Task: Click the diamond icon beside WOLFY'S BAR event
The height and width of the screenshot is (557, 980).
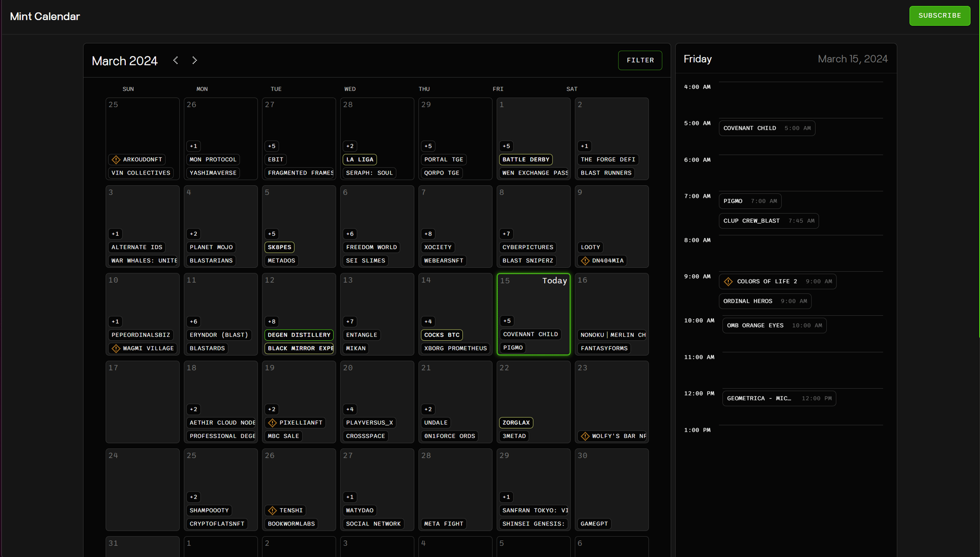Action: 585,436
